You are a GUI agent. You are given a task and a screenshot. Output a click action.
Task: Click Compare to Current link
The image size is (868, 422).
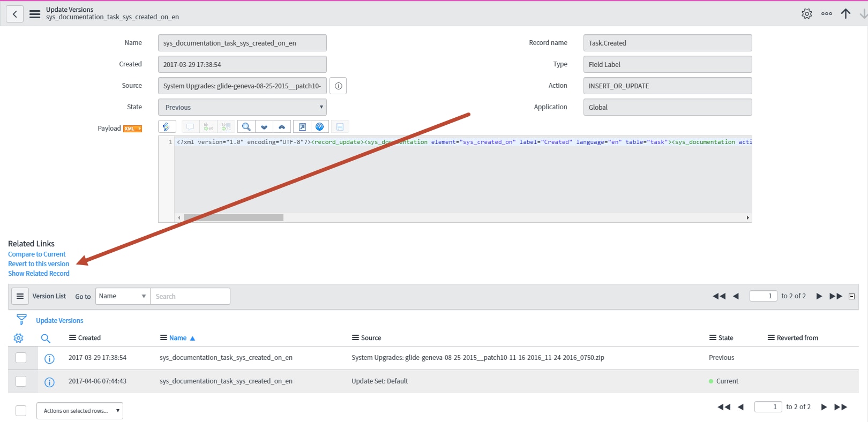(x=36, y=254)
